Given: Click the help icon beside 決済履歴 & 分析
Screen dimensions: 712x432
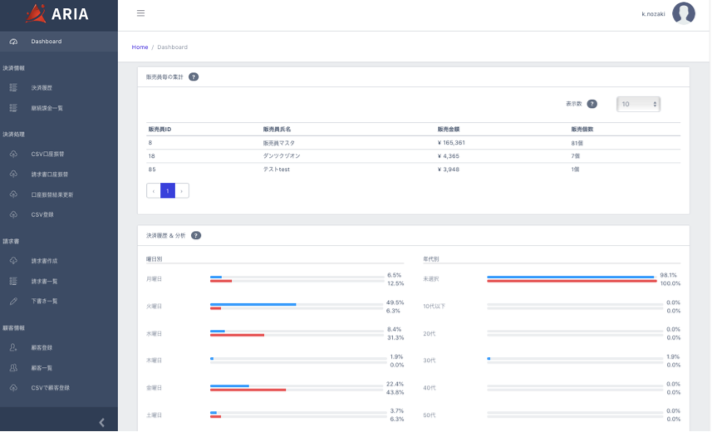Looking at the screenshot, I should coord(196,235).
